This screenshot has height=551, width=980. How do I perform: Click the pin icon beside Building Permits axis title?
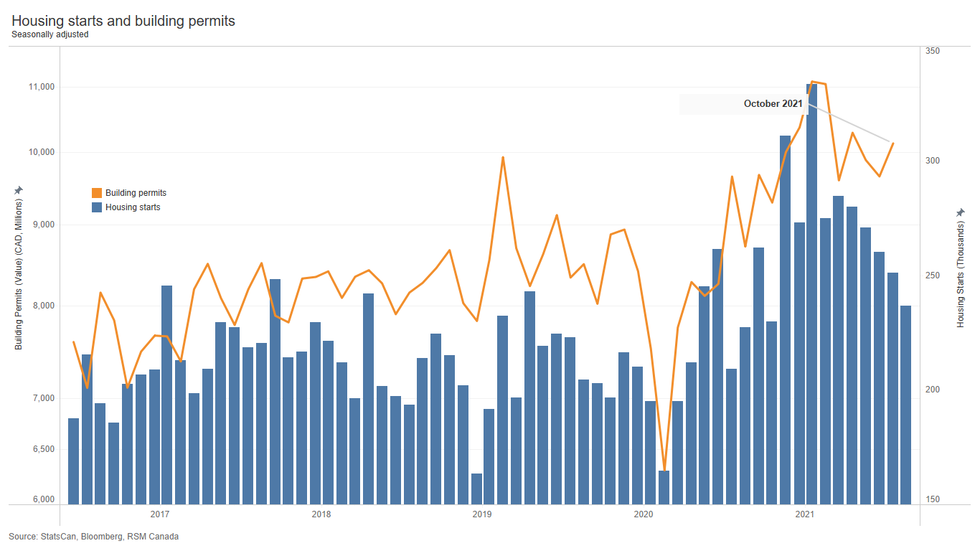click(18, 189)
